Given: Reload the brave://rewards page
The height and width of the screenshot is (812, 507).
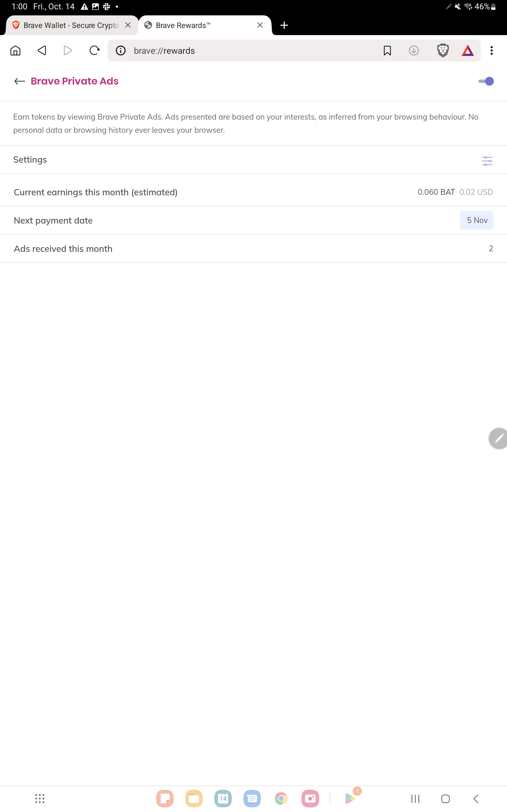Looking at the screenshot, I should tap(94, 51).
